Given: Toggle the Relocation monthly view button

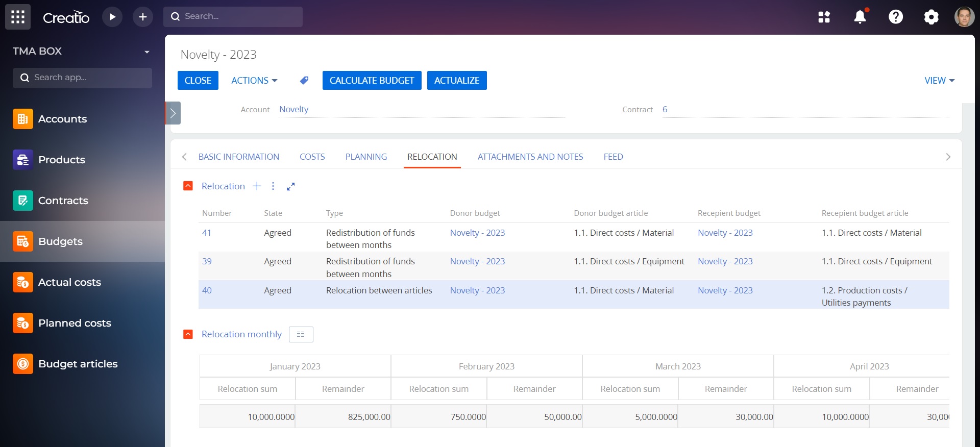Looking at the screenshot, I should (301, 334).
